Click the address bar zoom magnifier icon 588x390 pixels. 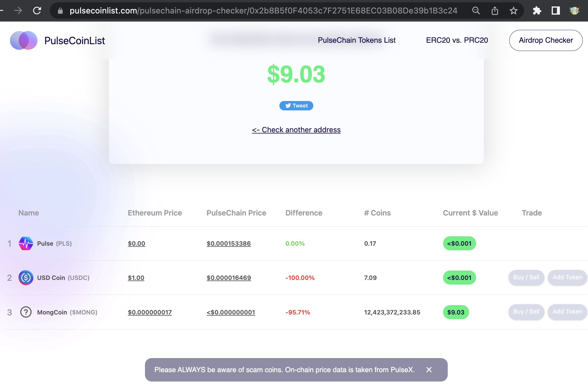pyautogui.click(x=476, y=11)
